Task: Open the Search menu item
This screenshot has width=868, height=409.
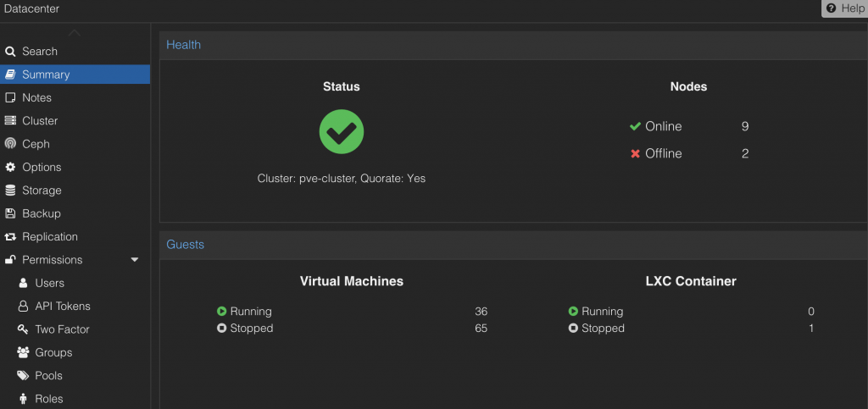Action: click(x=75, y=52)
